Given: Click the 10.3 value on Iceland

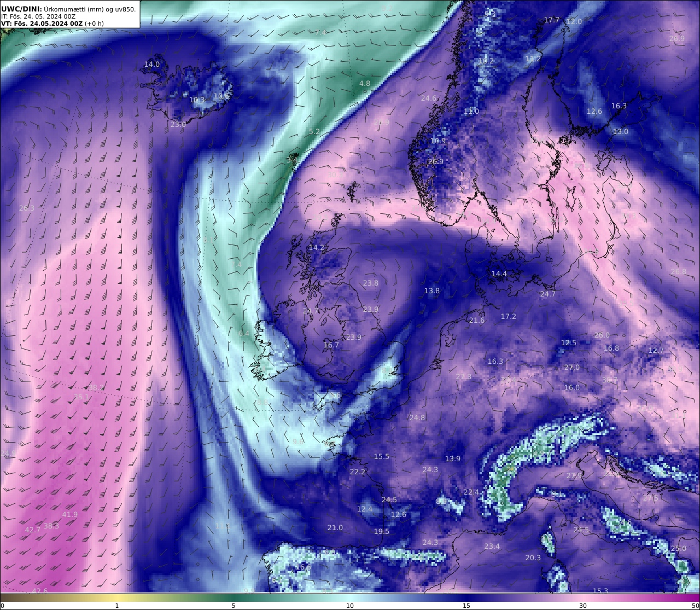Looking at the screenshot, I should click(x=197, y=100).
